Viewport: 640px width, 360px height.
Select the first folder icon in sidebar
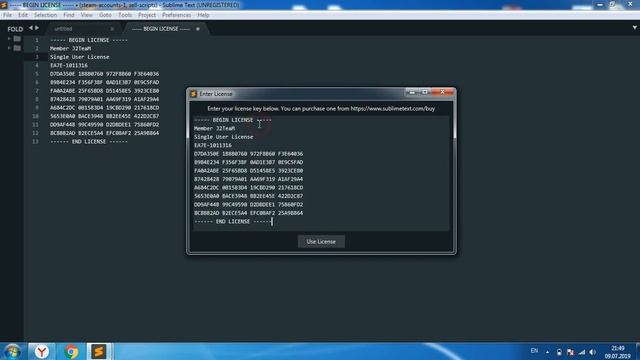(x=17, y=39)
